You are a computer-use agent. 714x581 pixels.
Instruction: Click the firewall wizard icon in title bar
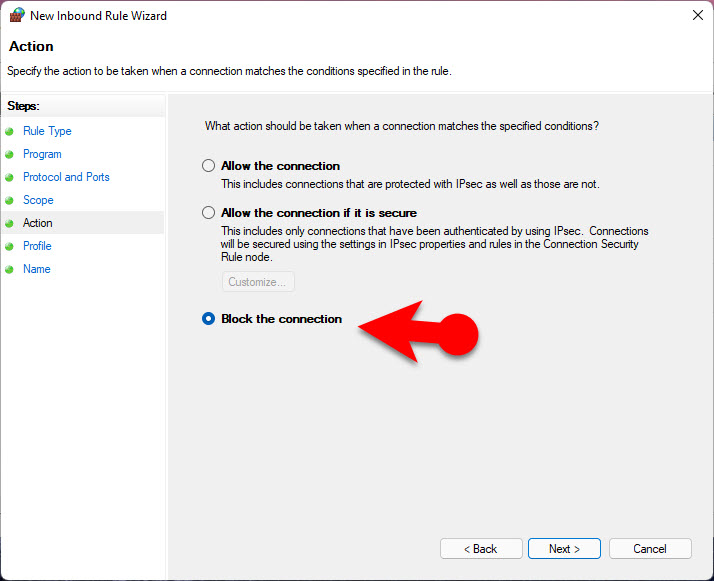click(17, 15)
